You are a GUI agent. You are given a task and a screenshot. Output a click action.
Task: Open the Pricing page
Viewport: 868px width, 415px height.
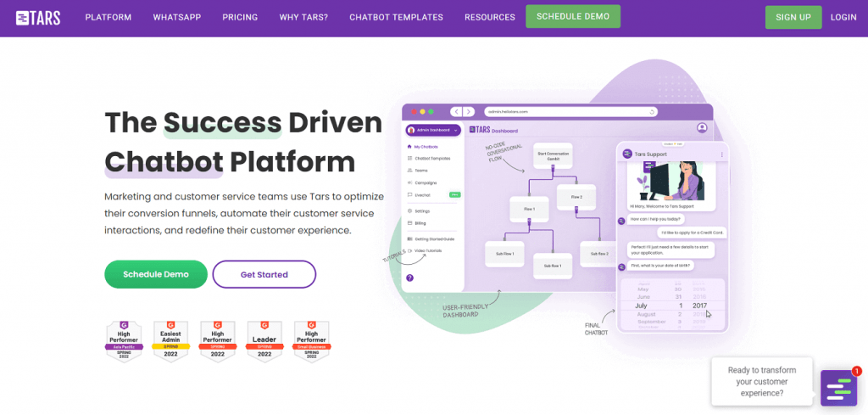[240, 17]
